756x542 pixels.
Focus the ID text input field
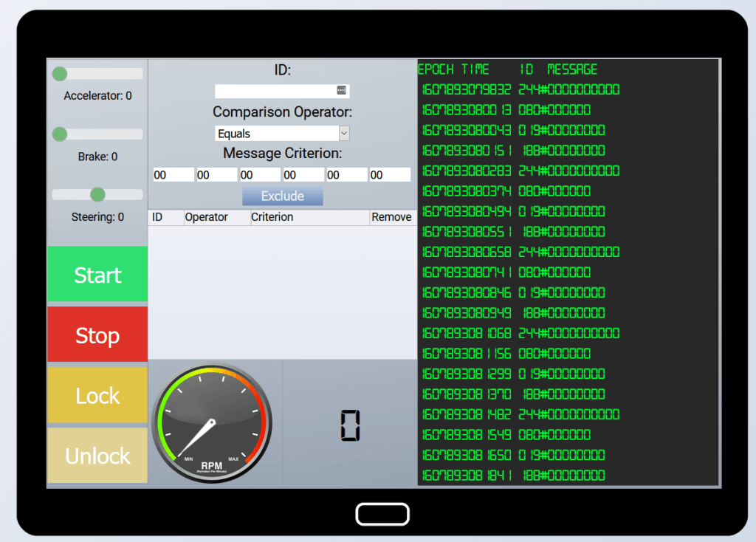pyautogui.click(x=275, y=91)
